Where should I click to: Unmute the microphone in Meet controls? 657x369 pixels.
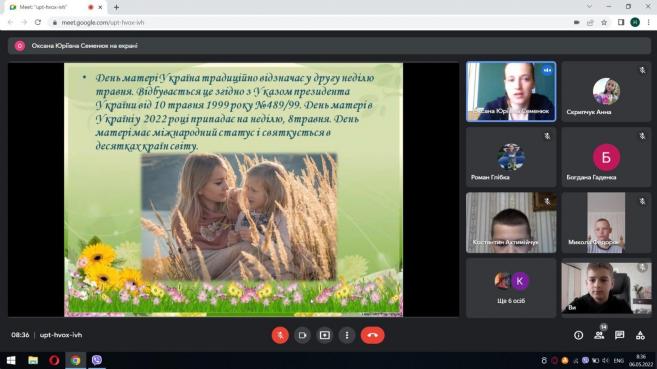click(x=280, y=335)
